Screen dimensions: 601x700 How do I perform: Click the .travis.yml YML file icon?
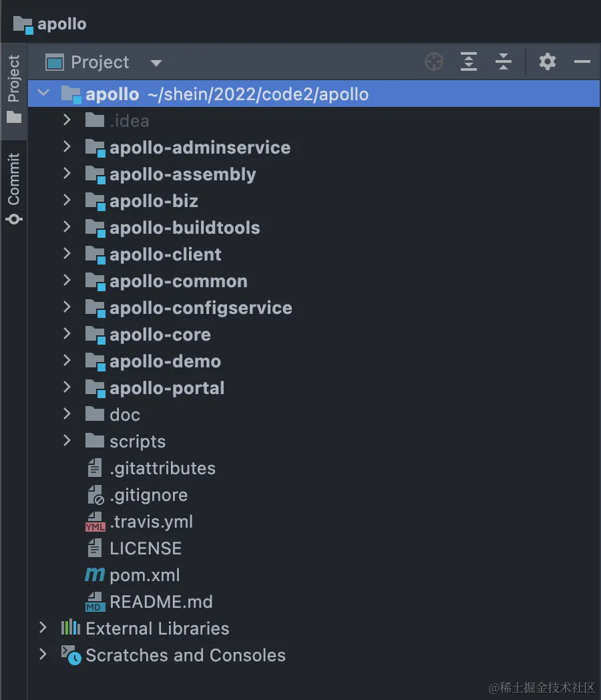[x=95, y=522]
